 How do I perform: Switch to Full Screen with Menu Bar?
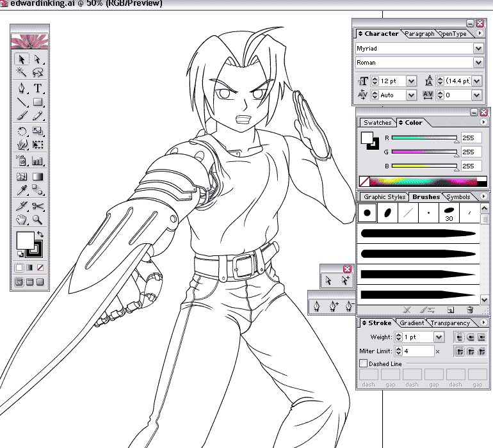point(29,282)
